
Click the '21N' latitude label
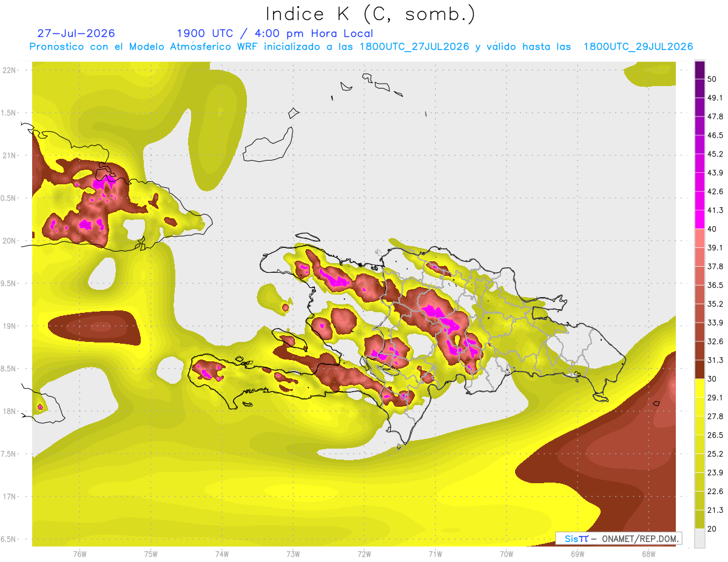8,155
